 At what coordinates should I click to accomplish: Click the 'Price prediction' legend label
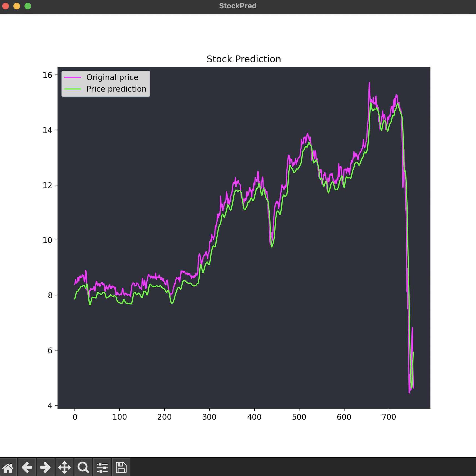click(116, 89)
